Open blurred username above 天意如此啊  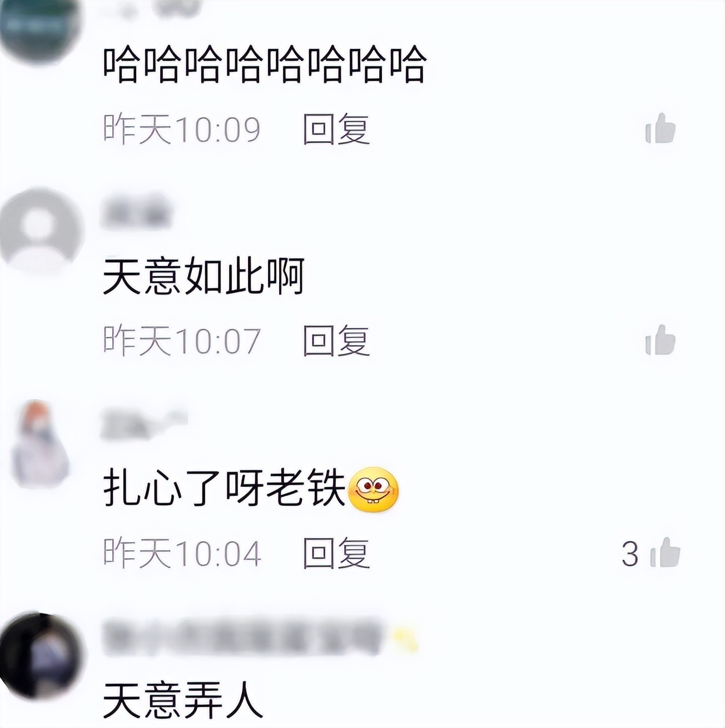[x=136, y=211]
